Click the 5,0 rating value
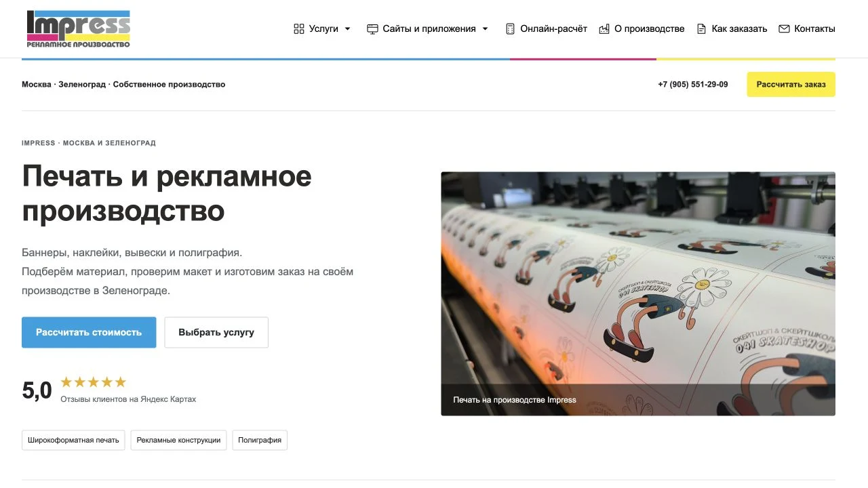This screenshot has width=868, height=488. [x=37, y=391]
